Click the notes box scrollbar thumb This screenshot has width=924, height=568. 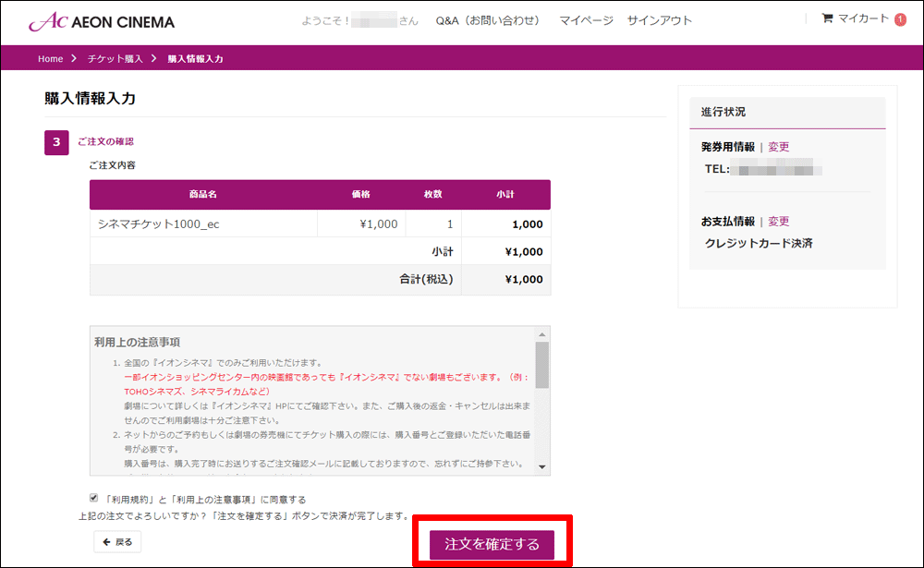(x=542, y=365)
